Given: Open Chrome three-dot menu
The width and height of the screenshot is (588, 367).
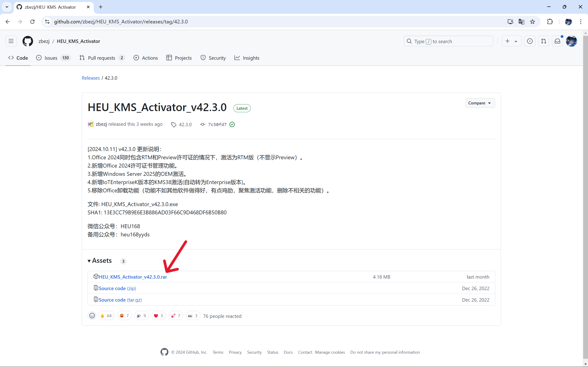Looking at the screenshot, I should 581,22.
